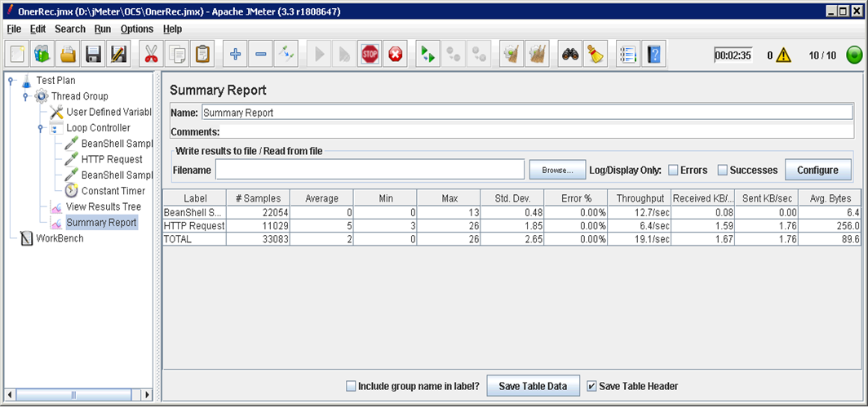Viewport: 868px width, 408px height.
Task: Enable the Successes only checkbox
Action: coord(723,170)
